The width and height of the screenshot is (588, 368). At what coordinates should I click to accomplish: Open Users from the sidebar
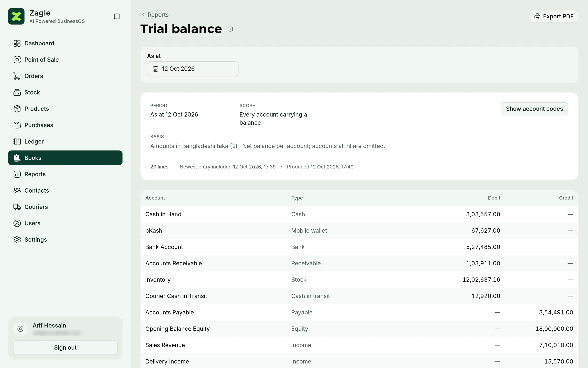[65, 223]
